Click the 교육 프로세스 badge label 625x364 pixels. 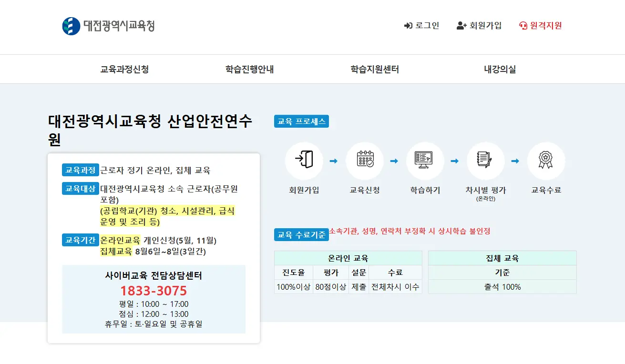click(x=301, y=121)
